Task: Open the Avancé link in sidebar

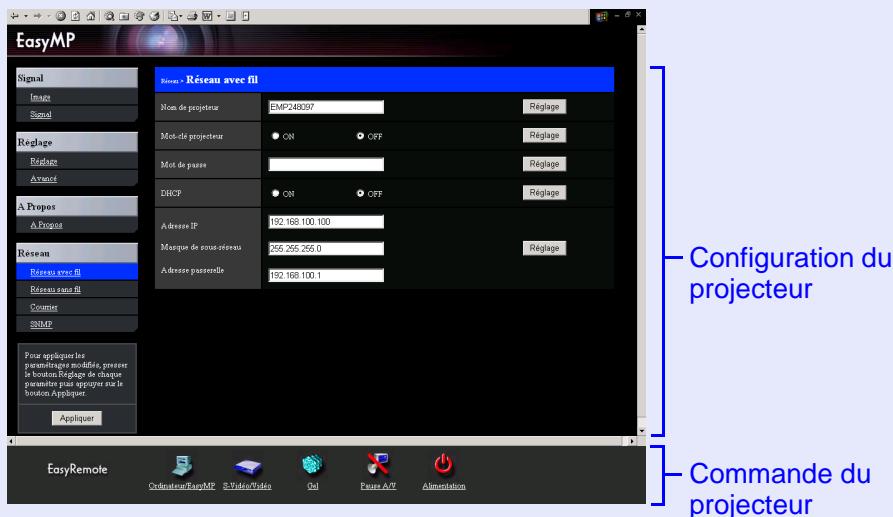Action: click(44, 179)
